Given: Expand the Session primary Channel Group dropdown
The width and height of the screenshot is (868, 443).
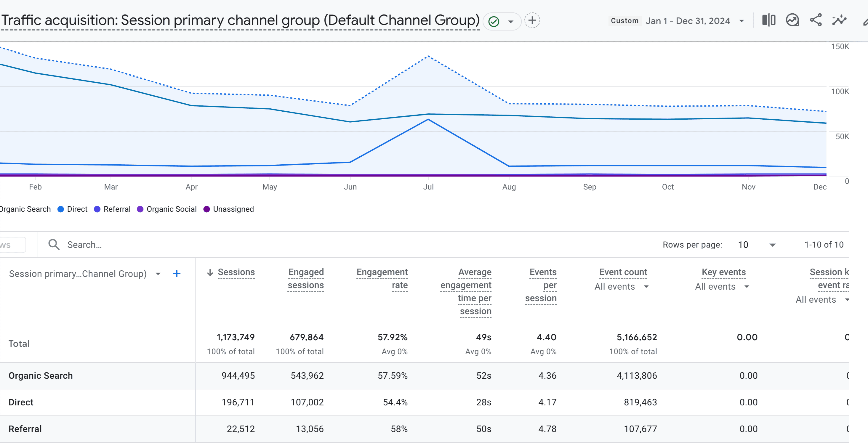Looking at the screenshot, I should (x=159, y=274).
